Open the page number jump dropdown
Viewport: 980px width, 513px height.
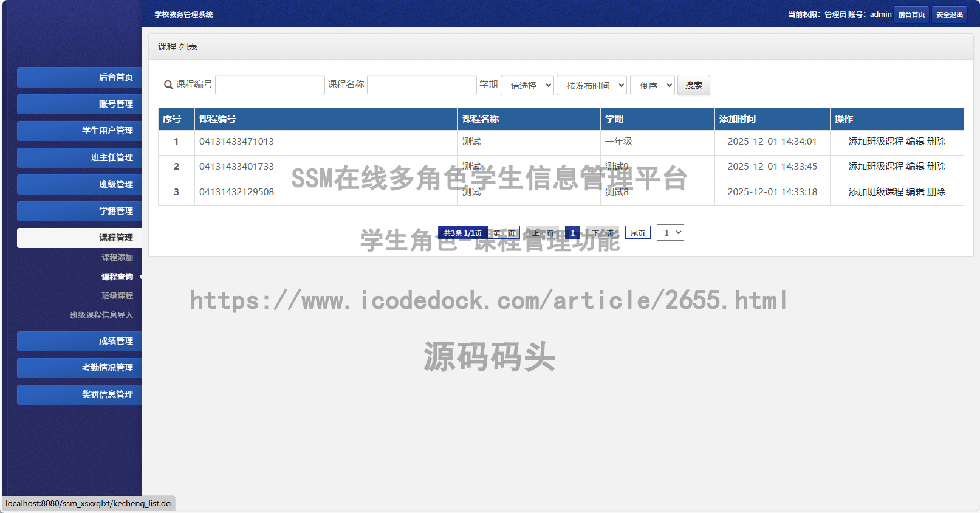[670, 233]
